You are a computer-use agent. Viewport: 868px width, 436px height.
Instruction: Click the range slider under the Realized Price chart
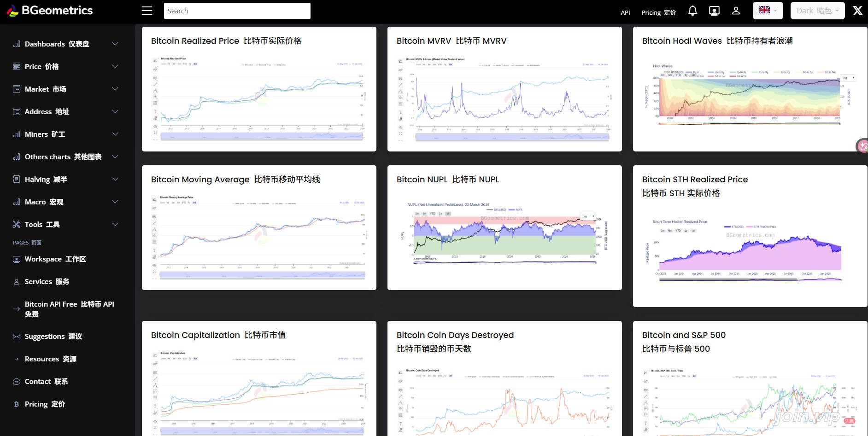262,137
